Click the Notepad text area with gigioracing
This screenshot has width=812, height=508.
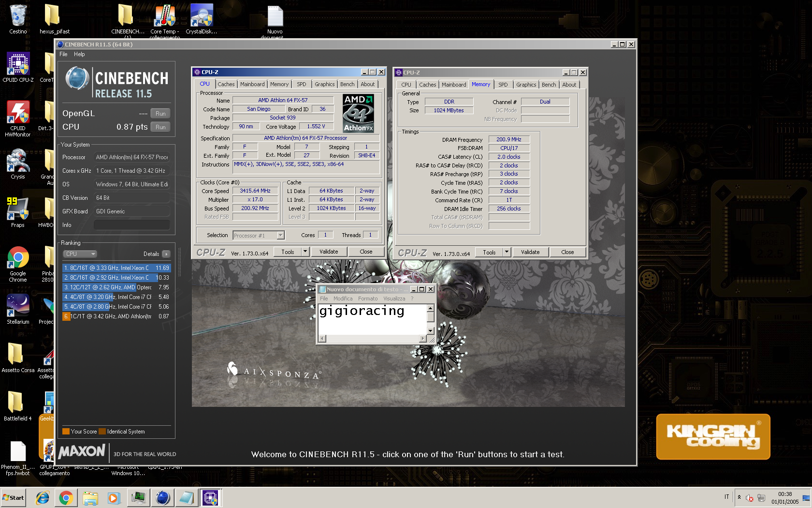point(372,319)
